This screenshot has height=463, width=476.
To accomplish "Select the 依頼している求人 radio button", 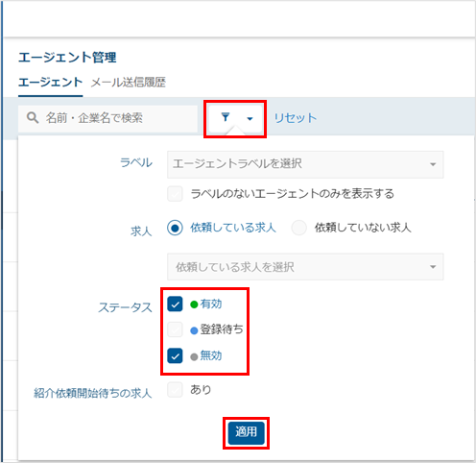I will tap(175, 228).
